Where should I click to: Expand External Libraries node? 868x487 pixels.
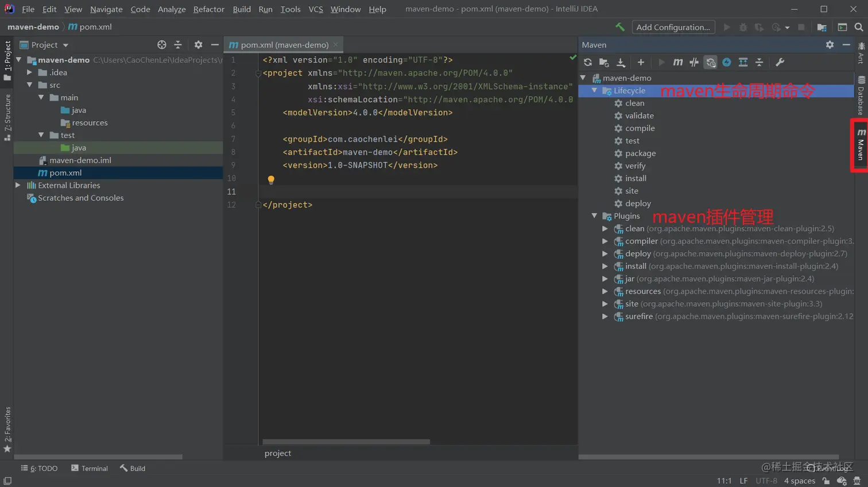[x=18, y=185]
